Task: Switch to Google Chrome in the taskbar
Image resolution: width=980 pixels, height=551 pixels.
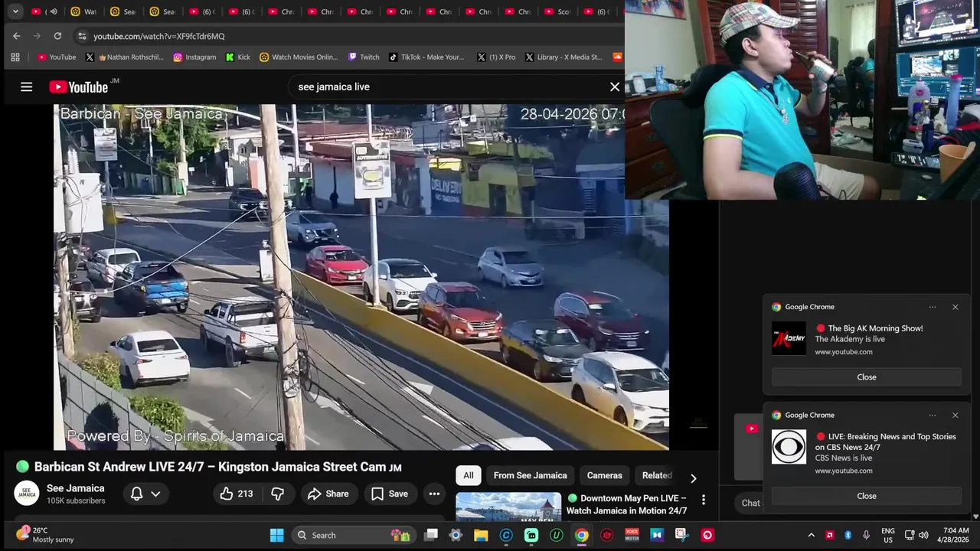Action: pyautogui.click(x=582, y=535)
